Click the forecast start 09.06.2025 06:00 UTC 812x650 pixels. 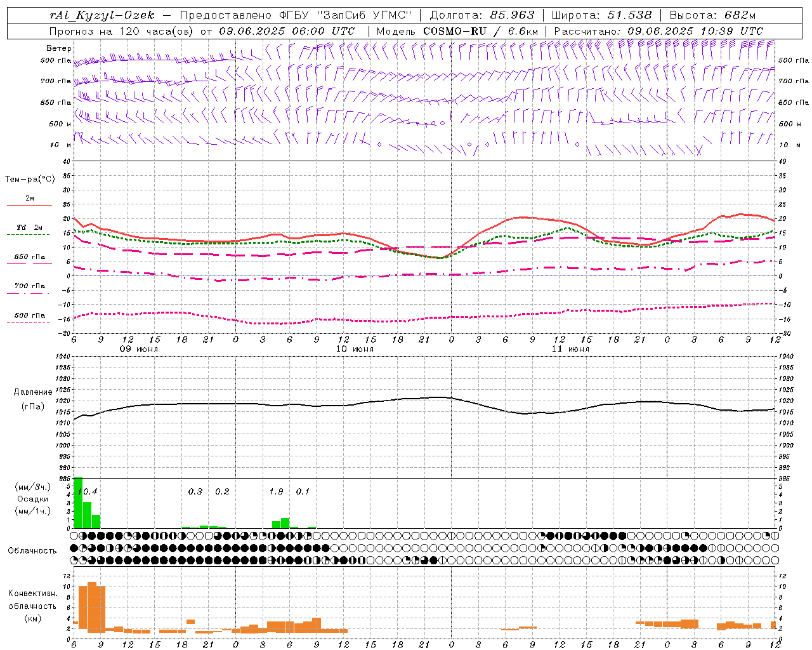287,31
